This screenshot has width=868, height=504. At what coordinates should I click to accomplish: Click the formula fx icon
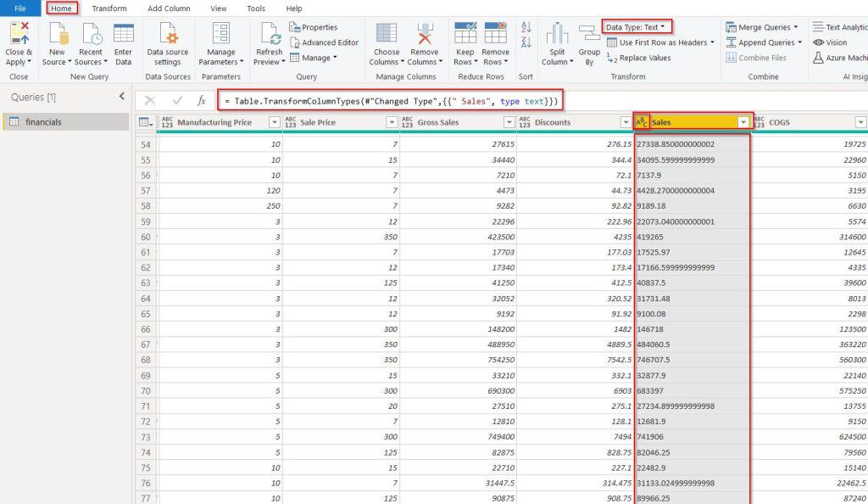[202, 101]
